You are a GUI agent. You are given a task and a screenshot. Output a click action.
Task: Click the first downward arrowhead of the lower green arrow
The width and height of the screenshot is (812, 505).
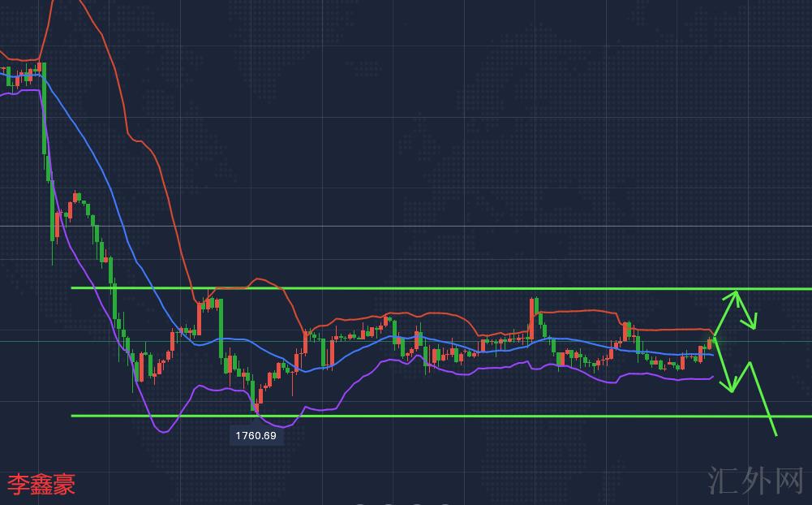click(x=732, y=391)
